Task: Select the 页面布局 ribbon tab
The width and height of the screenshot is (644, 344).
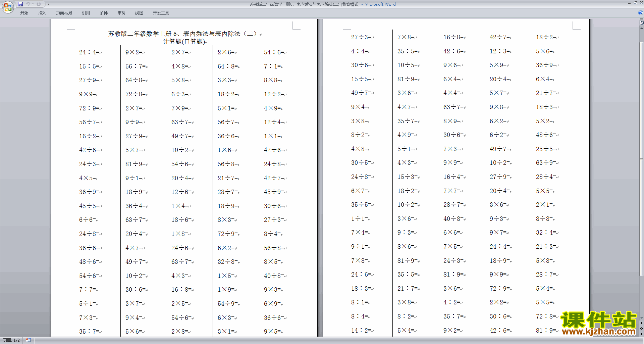Action: click(64, 13)
